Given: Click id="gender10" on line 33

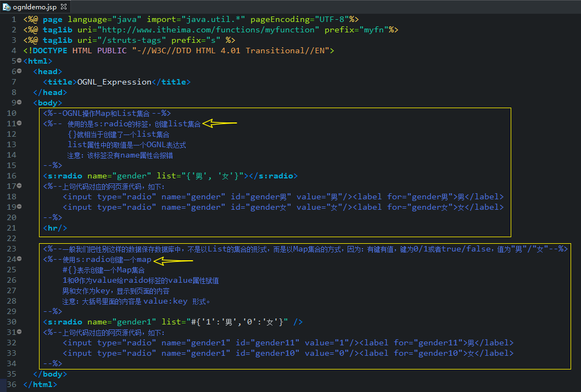Looking at the screenshot, I should (267, 353).
